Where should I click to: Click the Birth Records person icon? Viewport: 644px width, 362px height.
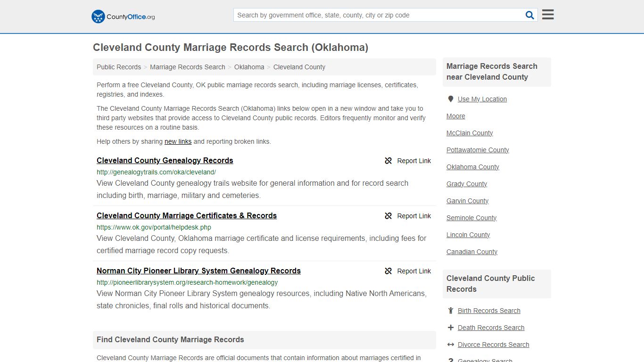(451, 311)
